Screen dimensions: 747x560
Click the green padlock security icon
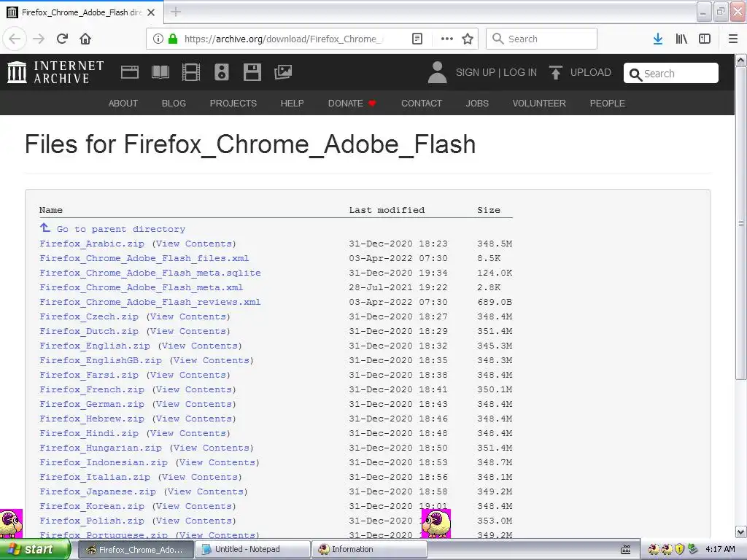point(173,39)
